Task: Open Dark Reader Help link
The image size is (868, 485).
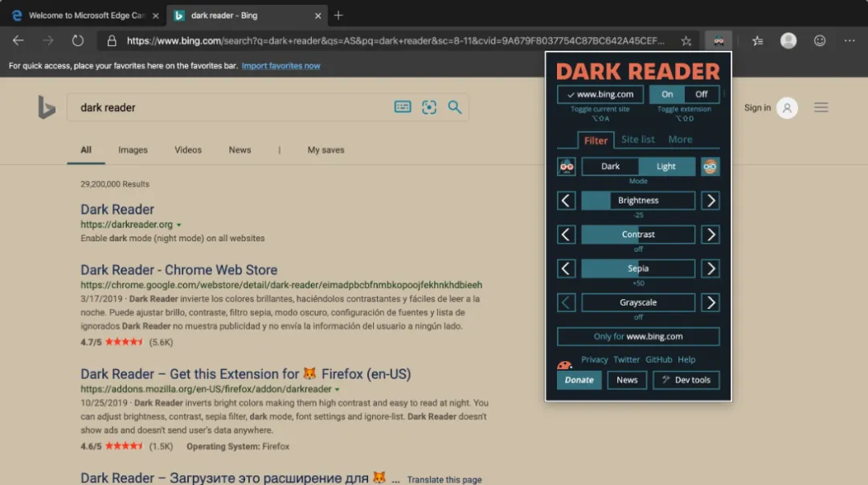Action: pos(686,360)
